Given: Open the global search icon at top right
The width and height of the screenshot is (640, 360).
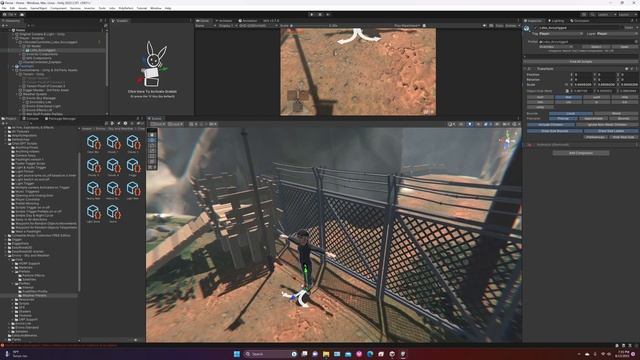Looking at the screenshot, I should pos(593,14).
